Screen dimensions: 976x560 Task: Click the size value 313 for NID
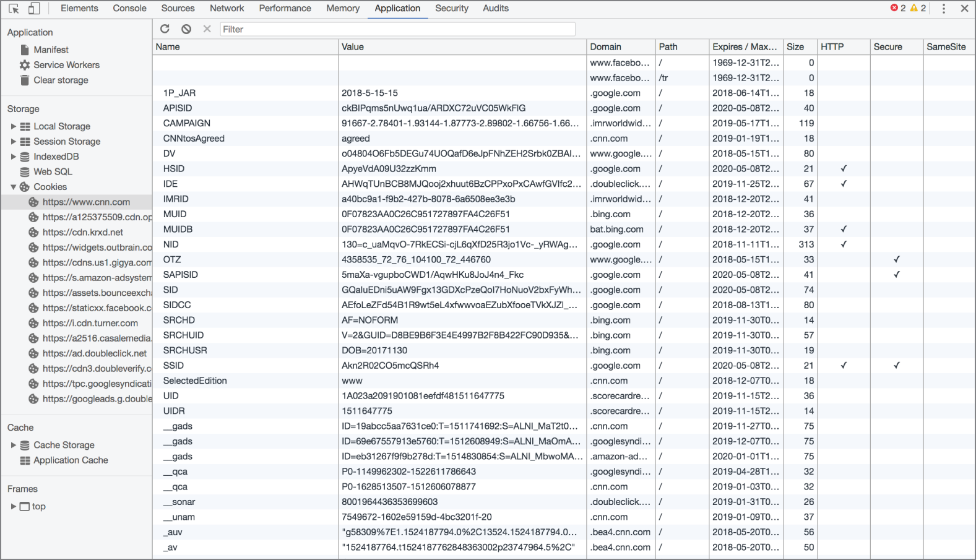pos(806,244)
